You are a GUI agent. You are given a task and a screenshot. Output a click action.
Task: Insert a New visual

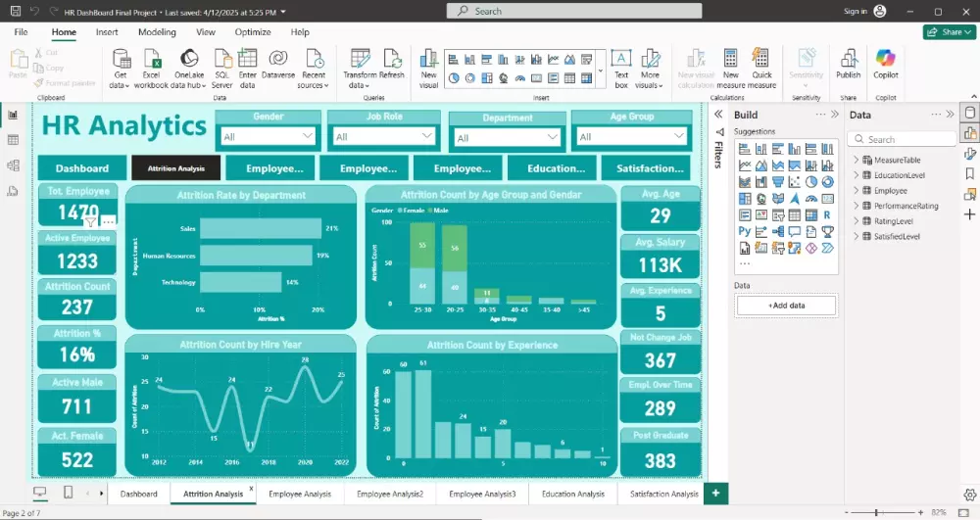point(429,69)
